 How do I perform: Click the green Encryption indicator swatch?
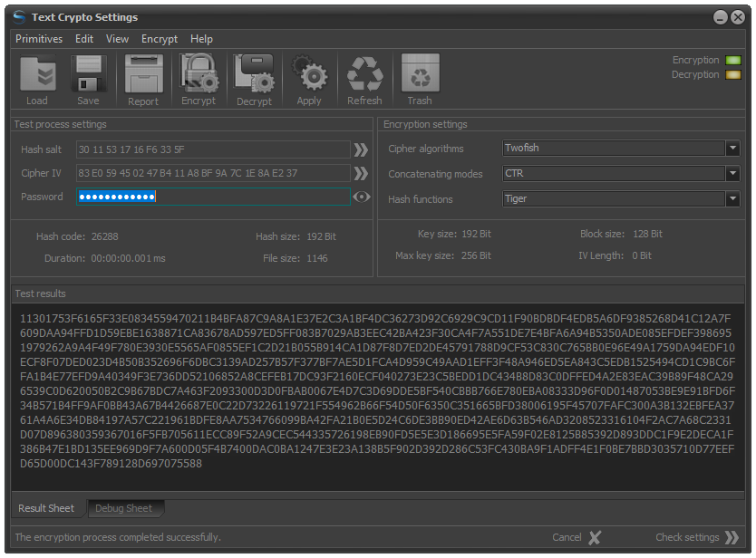(733, 60)
